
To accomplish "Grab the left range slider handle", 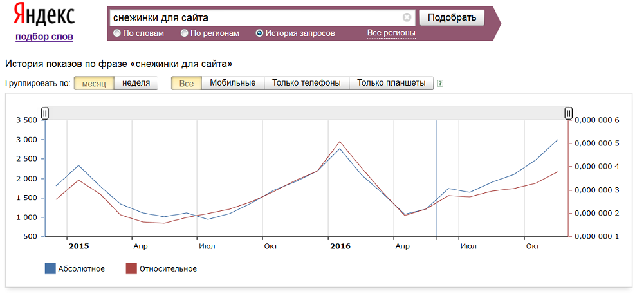I will [x=45, y=113].
